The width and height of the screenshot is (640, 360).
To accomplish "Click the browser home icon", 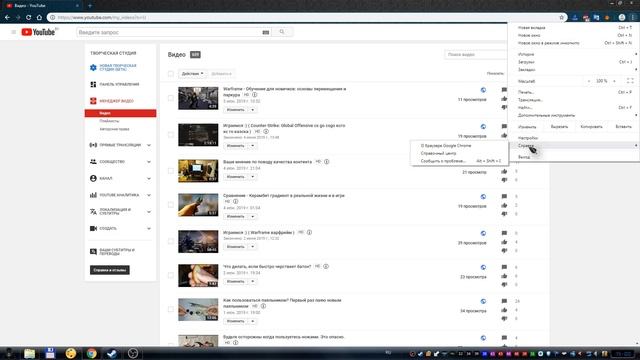I will (39, 18).
